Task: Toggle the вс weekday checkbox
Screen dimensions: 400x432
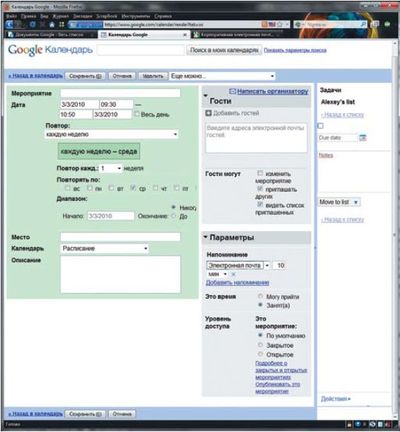Action: [68, 188]
